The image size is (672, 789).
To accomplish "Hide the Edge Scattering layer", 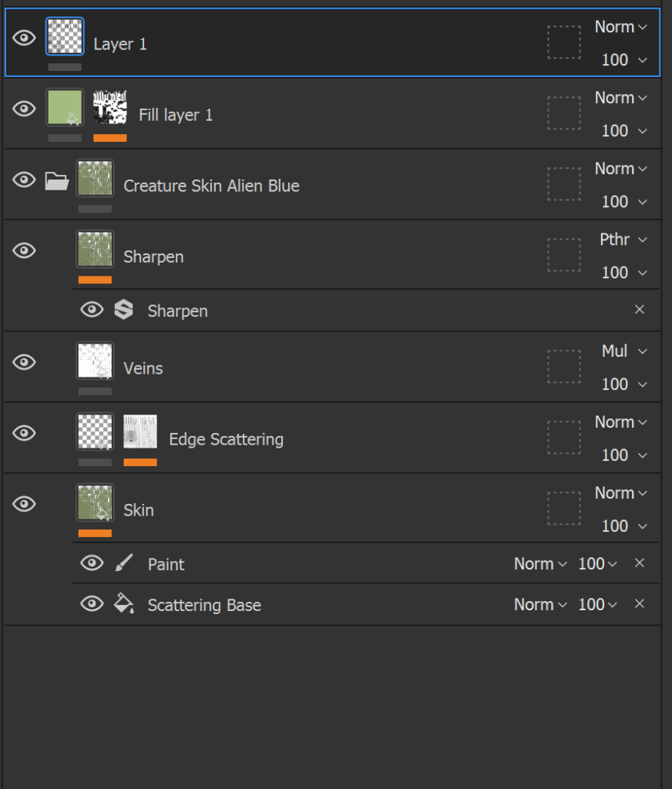I will [24, 433].
